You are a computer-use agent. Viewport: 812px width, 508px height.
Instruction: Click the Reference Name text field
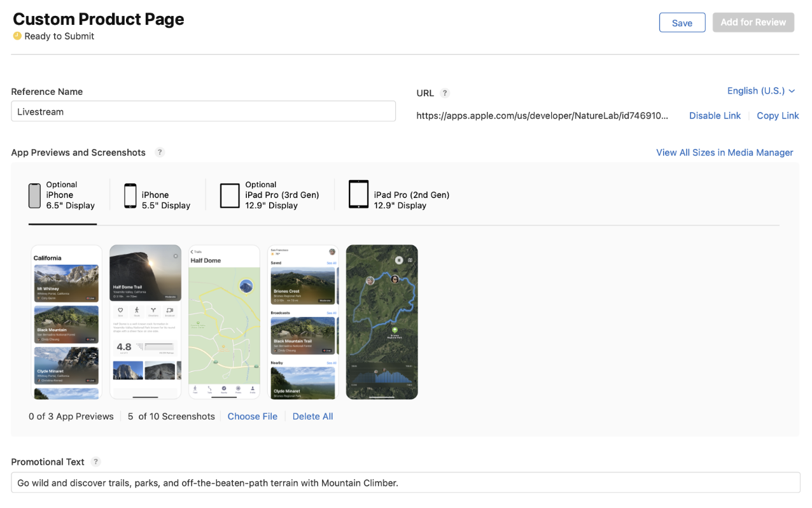pos(203,111)
